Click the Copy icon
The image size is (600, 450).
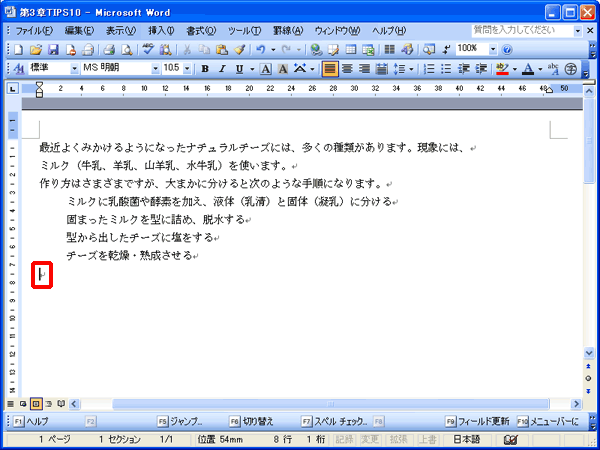204,49
